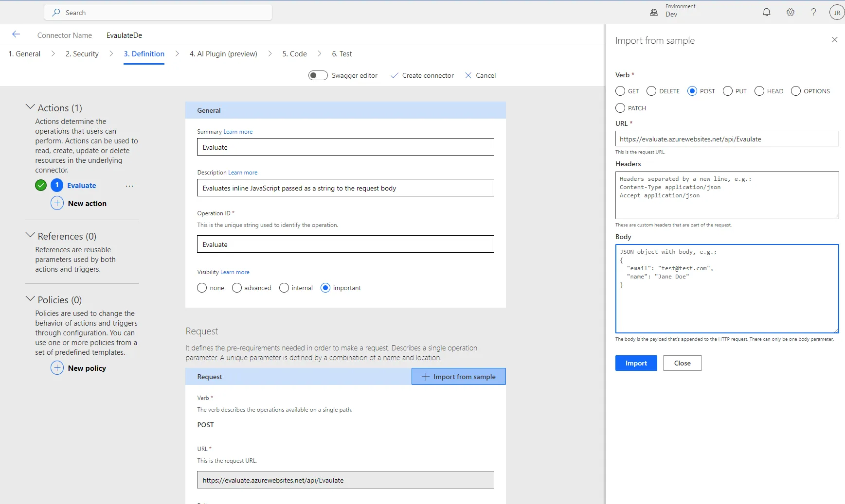Close the Import from sample panel
The height and width of the screenshot is (504, 845).
click(834, 40)
